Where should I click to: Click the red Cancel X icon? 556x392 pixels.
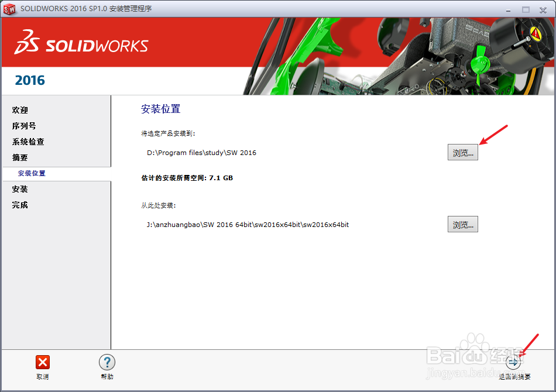point(43,362)
